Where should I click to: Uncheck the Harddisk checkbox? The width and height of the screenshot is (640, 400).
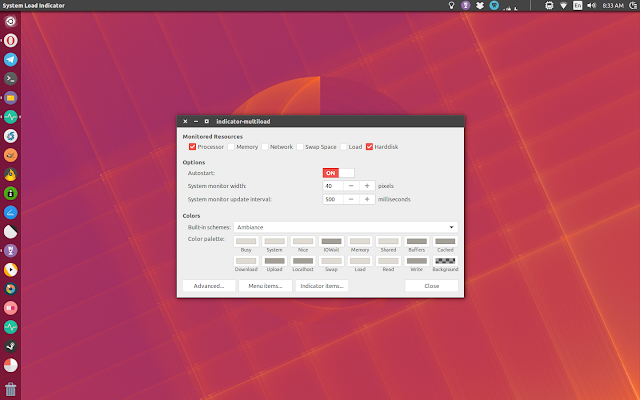(x=369, y=147)
